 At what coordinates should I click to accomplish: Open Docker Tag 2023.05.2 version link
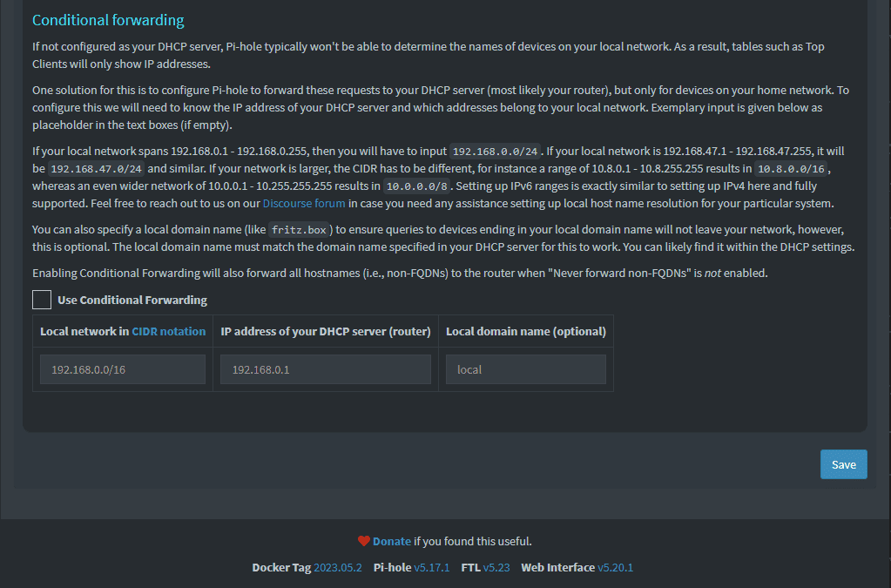coord(337,567)
